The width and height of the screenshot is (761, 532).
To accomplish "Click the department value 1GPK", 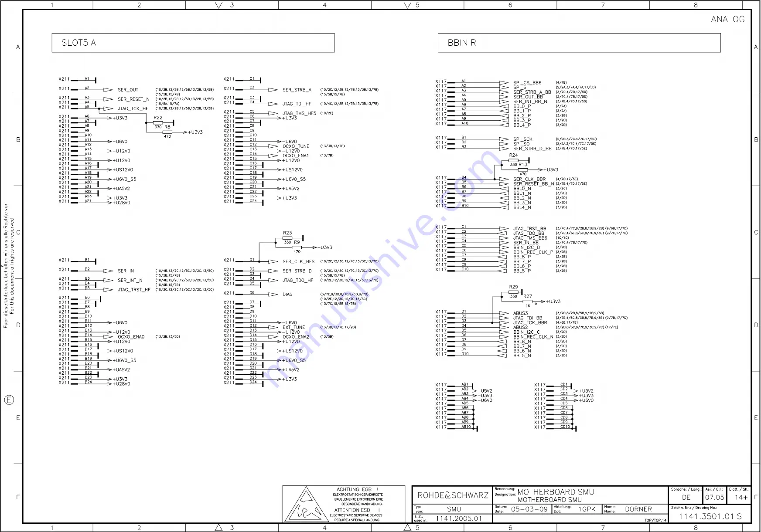I will coord(587,509).
